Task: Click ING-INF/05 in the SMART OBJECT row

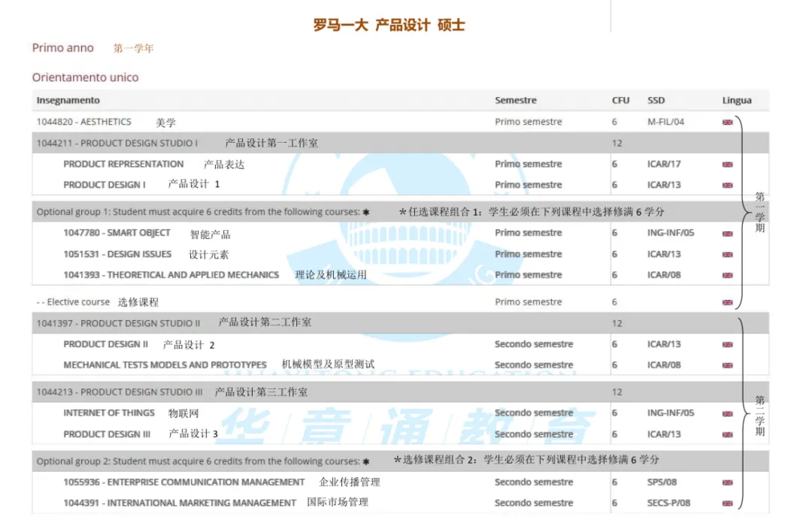Action: click(671, 232)
